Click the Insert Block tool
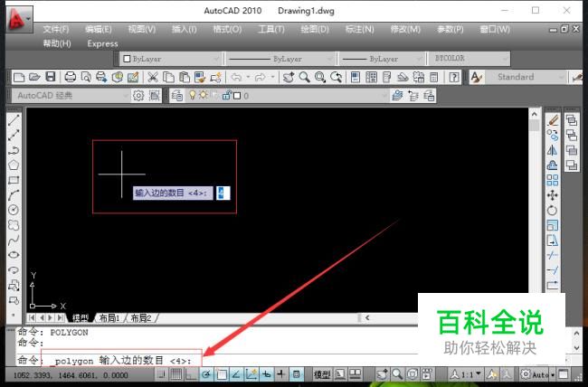 pos(14,286)
